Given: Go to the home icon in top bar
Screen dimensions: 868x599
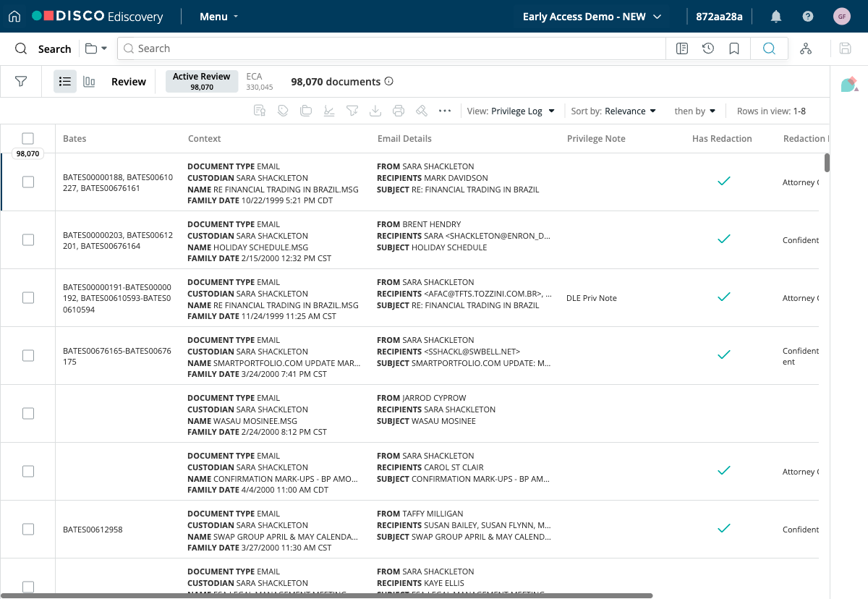Looking at the screenshot, I should click(14, 16).
